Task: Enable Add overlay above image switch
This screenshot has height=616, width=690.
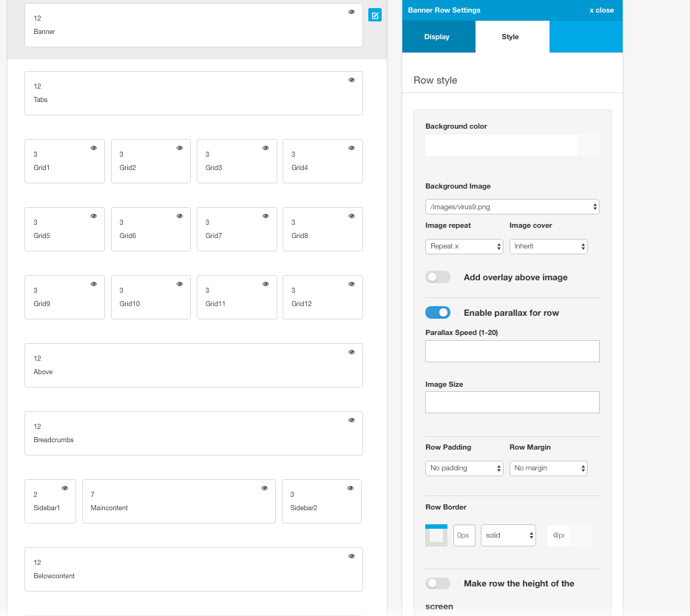Action: [x=438, y=277]
